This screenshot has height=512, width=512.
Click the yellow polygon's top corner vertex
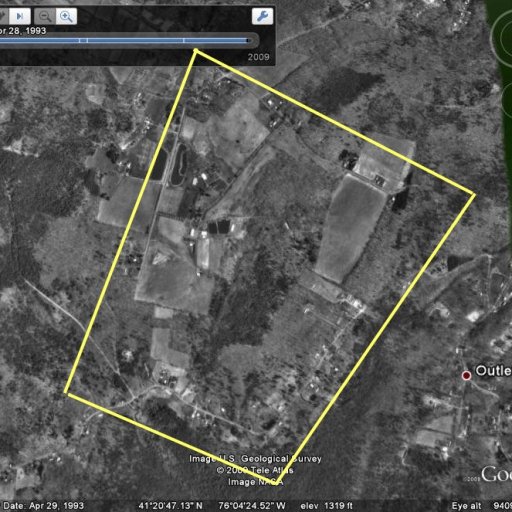pos(196,51)
